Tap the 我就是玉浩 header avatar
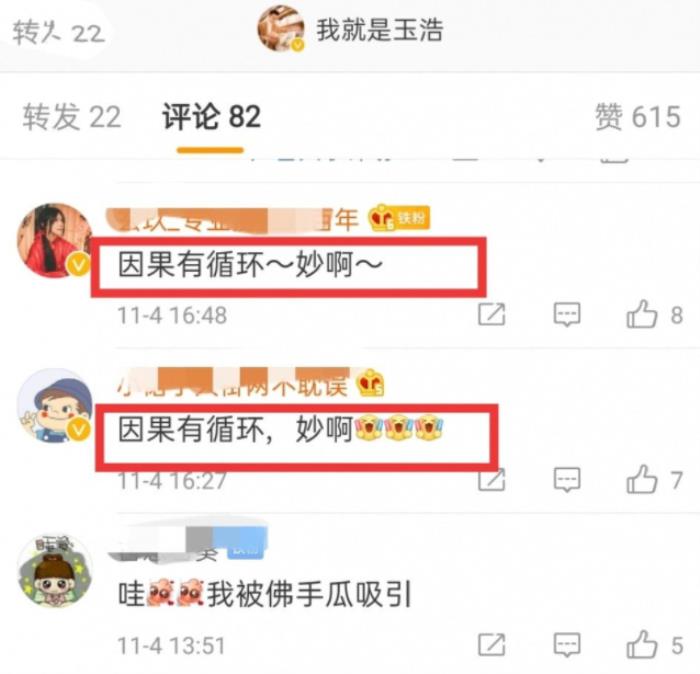The image size is (700, 674). point(281,29)
